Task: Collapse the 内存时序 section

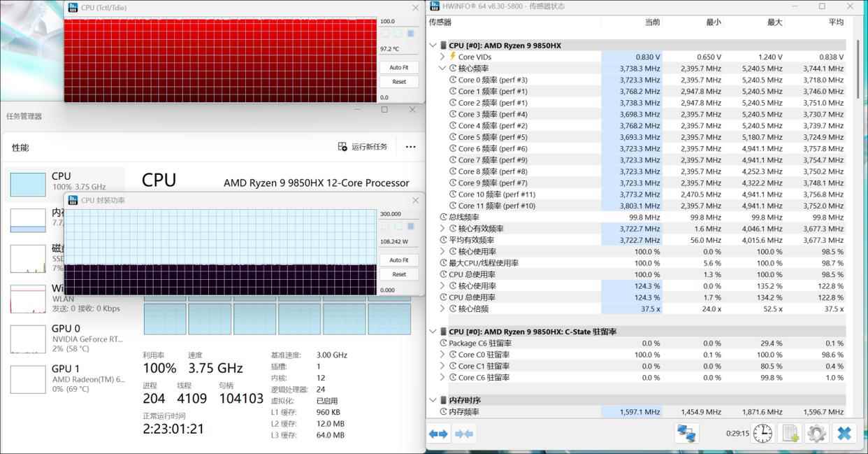Action: (433, 400)
